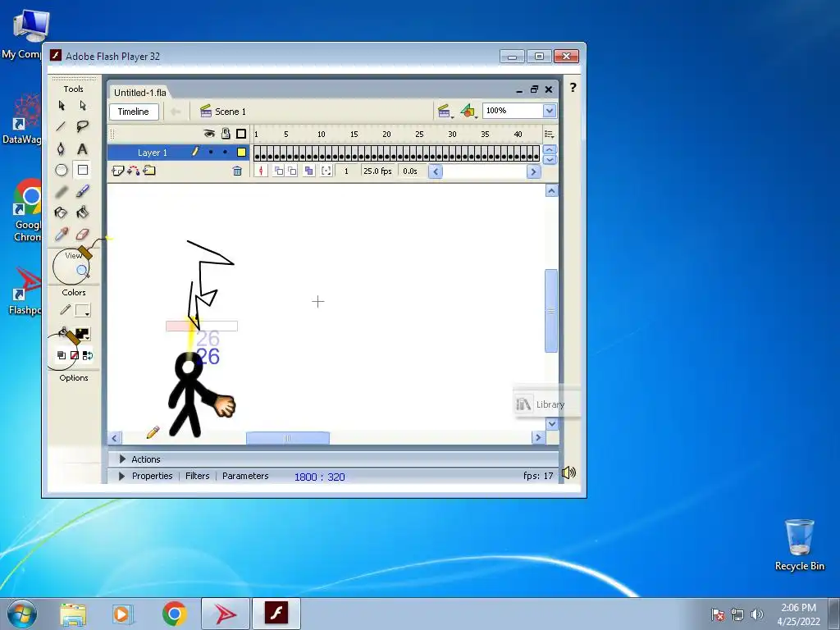The image size is (840, 630).
Task: Delete layer with the trash icon
Action: point(237,171)
